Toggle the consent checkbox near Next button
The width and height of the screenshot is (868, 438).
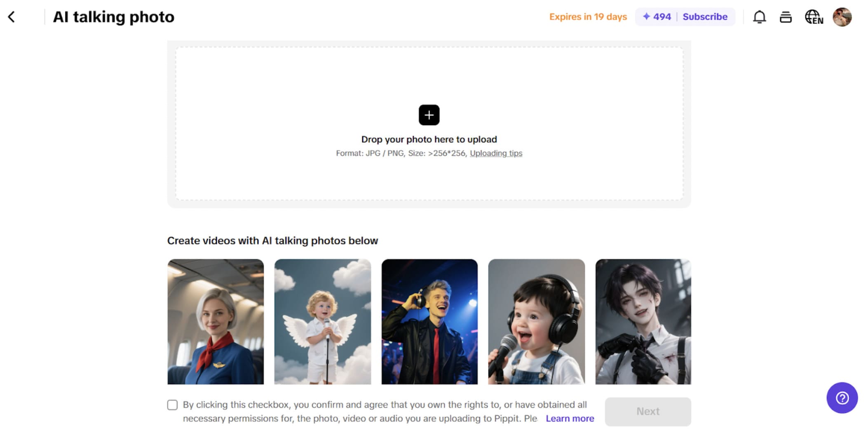click(x=172, y=405)
